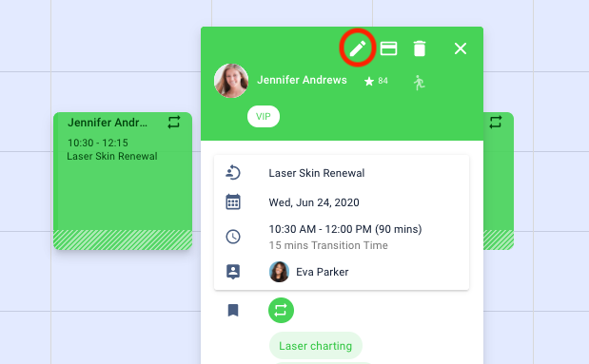
Task: Click the walking person status icon
Action: [x=419, y=83]
